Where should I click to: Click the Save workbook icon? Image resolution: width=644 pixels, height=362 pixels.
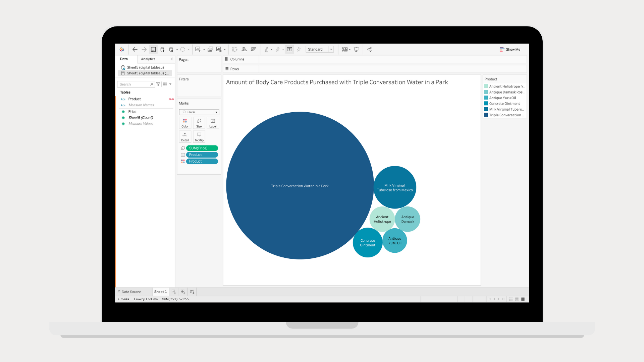tap(153, 49)
